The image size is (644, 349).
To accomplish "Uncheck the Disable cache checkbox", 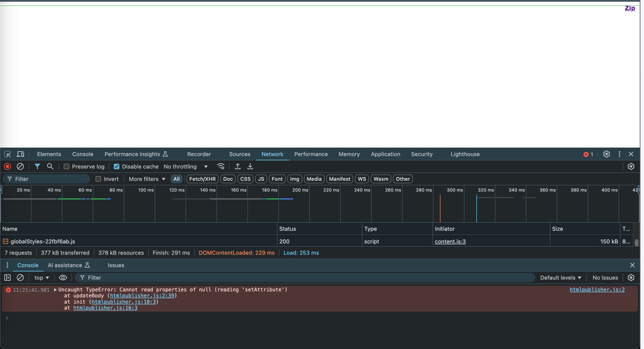I will pyautogui.click(x=117, y=167).
